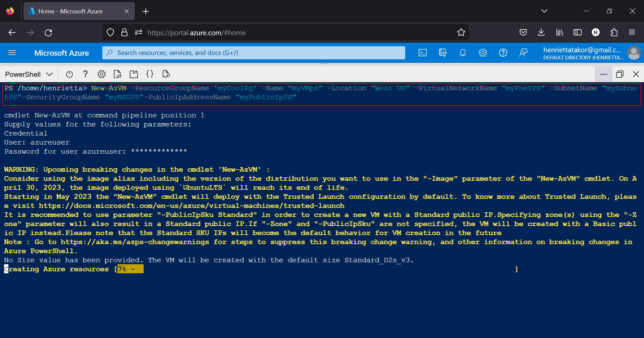Go to Microsoft Azure home link
This screenshot has width=644, height=338.
click(x=62, y=53)
